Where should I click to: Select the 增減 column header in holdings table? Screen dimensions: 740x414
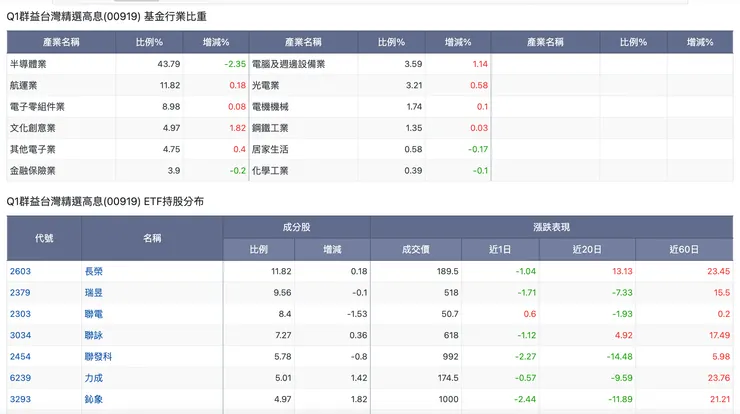pos(332,249)
